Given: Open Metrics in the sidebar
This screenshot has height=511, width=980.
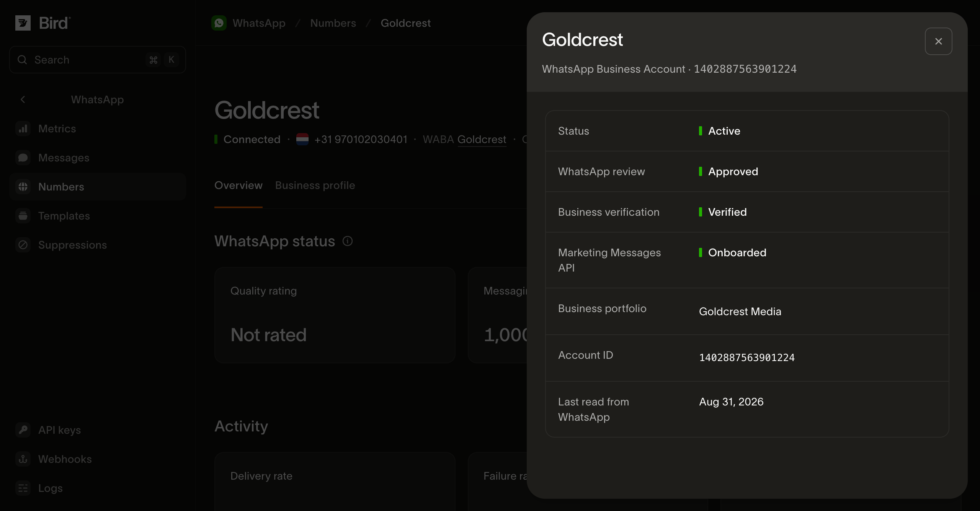Looking at the screenshot, I should pyautogui.click(x=98, y=129).
